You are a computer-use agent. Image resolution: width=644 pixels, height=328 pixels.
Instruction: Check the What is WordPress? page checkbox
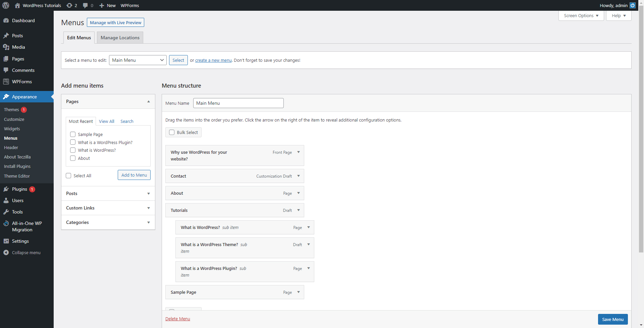pos(73,150)
